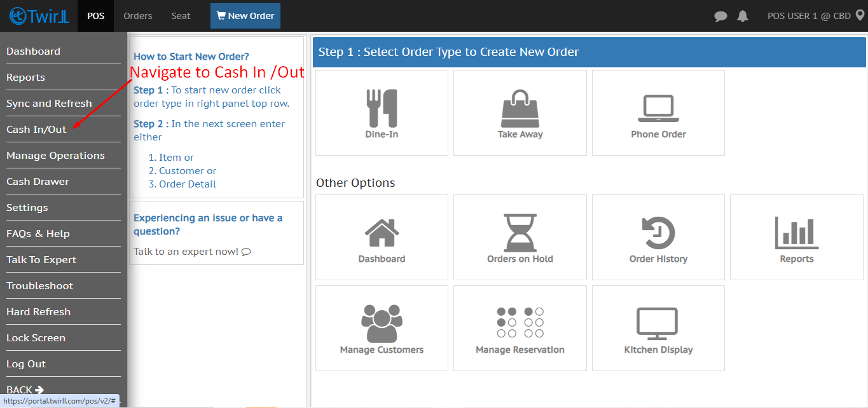Open Manage Reservation dots icon
Image resolution: width=868 pixels, height=408 pixels.
tap(520, 323)
